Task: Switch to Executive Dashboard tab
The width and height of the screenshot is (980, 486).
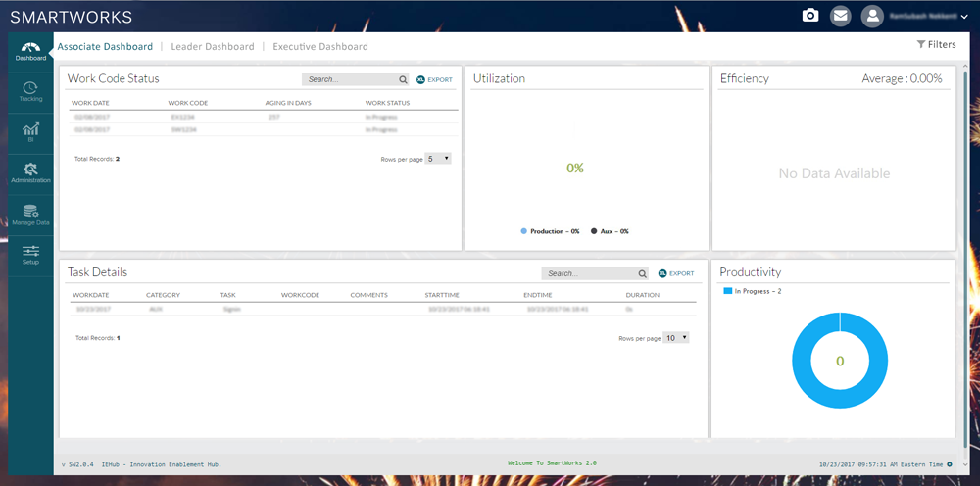Action: click(320, 46)
